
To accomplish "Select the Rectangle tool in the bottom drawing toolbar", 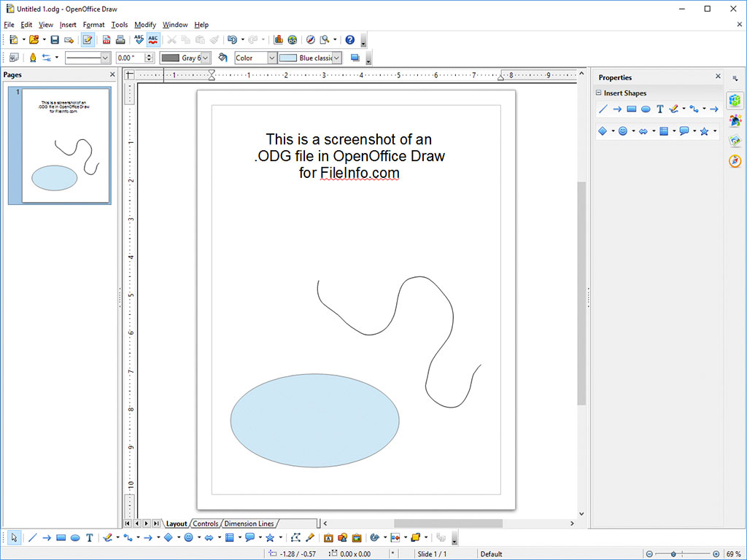I will (61, 538).
